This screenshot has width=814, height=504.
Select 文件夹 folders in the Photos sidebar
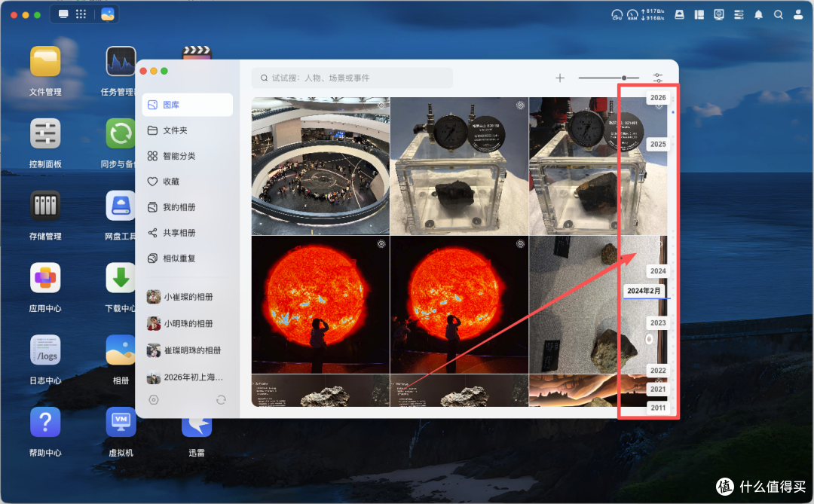(187, 130)
